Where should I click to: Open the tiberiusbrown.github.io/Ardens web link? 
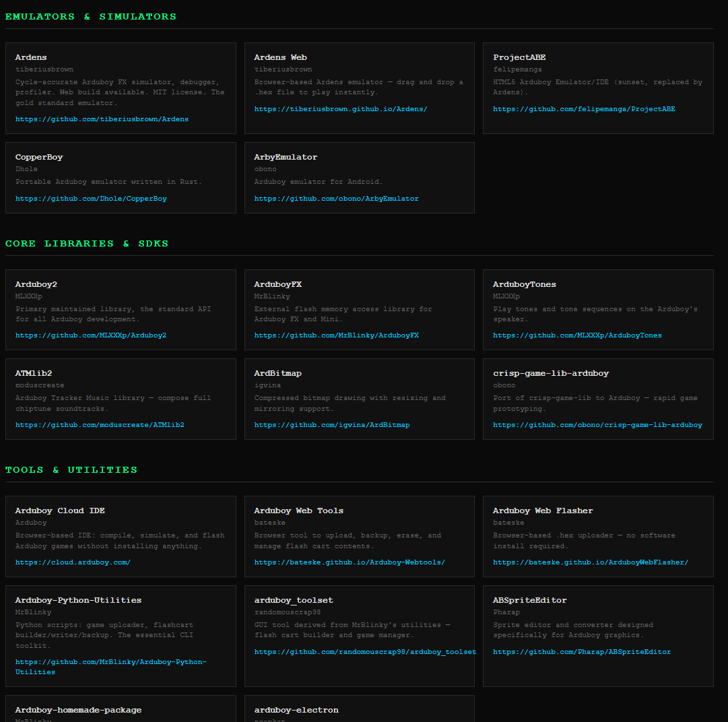tap(340, 109)
